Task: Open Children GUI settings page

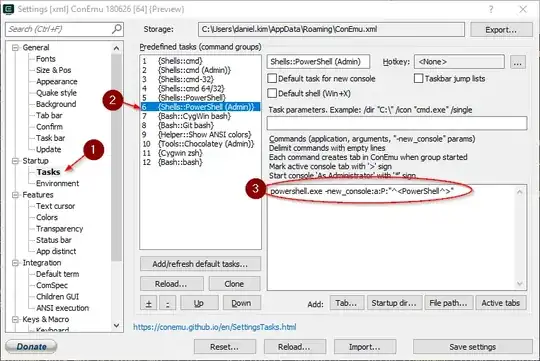Action: (x=58, y=297)
